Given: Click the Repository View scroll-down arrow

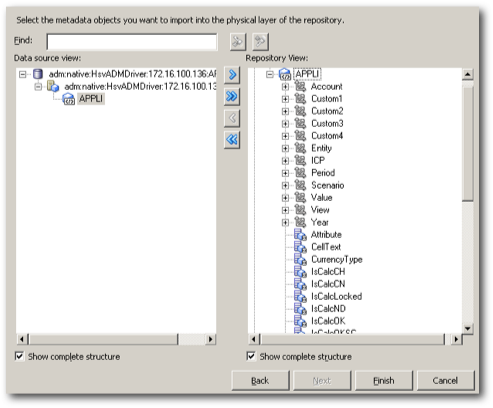Looking at the screenshot, I should coord(468,328).
